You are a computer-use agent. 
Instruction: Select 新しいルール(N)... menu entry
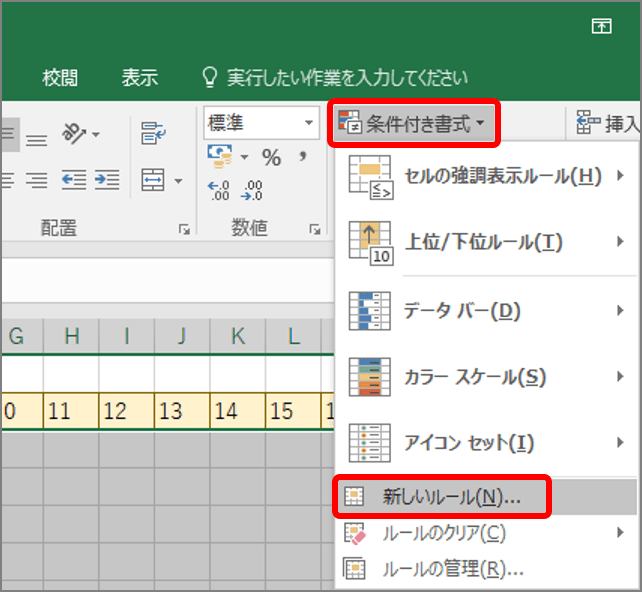click(x=486, y=497)
